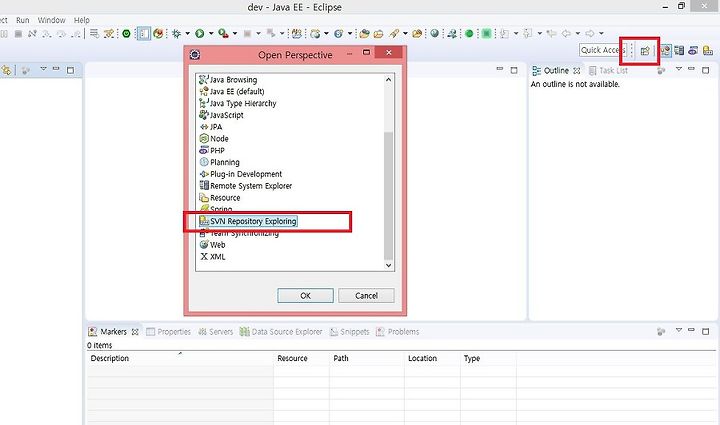Select SVN Repository Exploring in the list
This screenshot has width=720, height=425.
[x=248, y=221]
